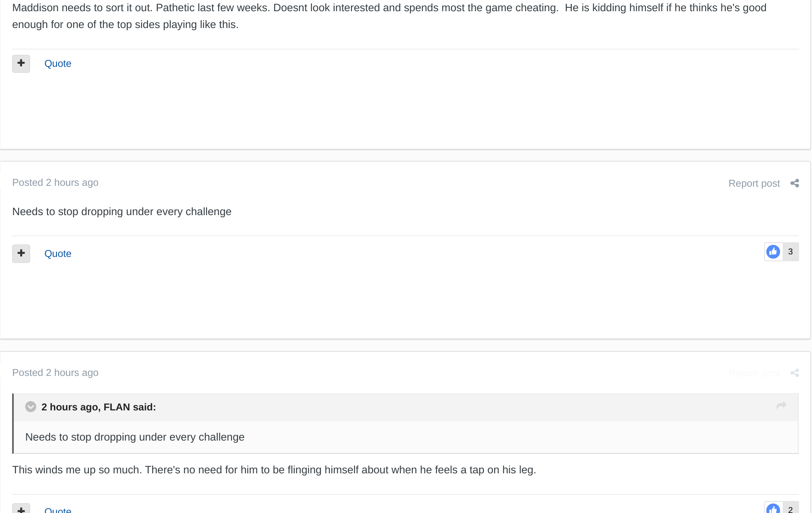Click the '2 hours ago, FLAN said:' quote header
The width and height of the screenshot is (812, 513).
click(x=99, y=407)
